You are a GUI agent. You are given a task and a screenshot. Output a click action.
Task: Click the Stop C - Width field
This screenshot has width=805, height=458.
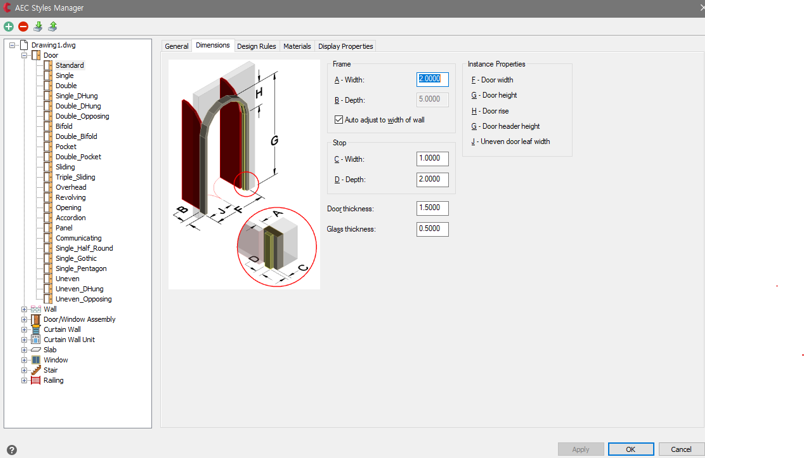point(432,159)
